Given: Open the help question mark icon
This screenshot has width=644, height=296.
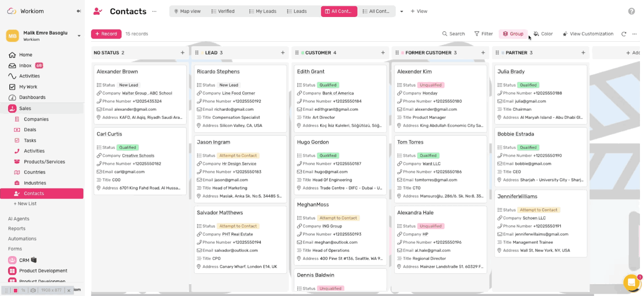Looking at the screenshot, I should click(x=631, y=11).
